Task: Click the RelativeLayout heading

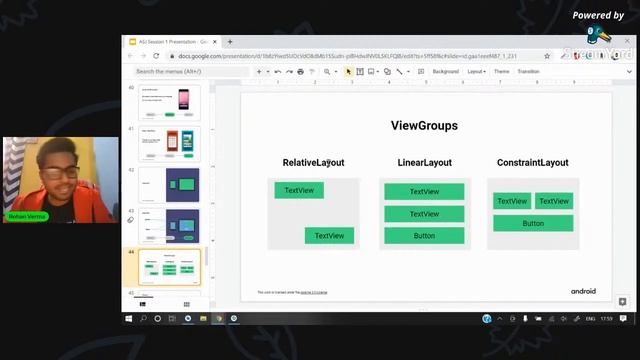Action: point(313,162)
